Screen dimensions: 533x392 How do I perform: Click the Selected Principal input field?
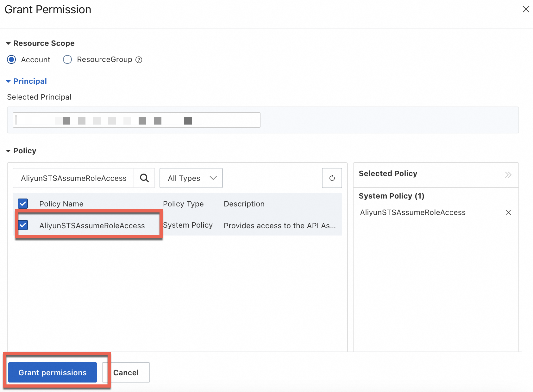(x=136, y=120)
